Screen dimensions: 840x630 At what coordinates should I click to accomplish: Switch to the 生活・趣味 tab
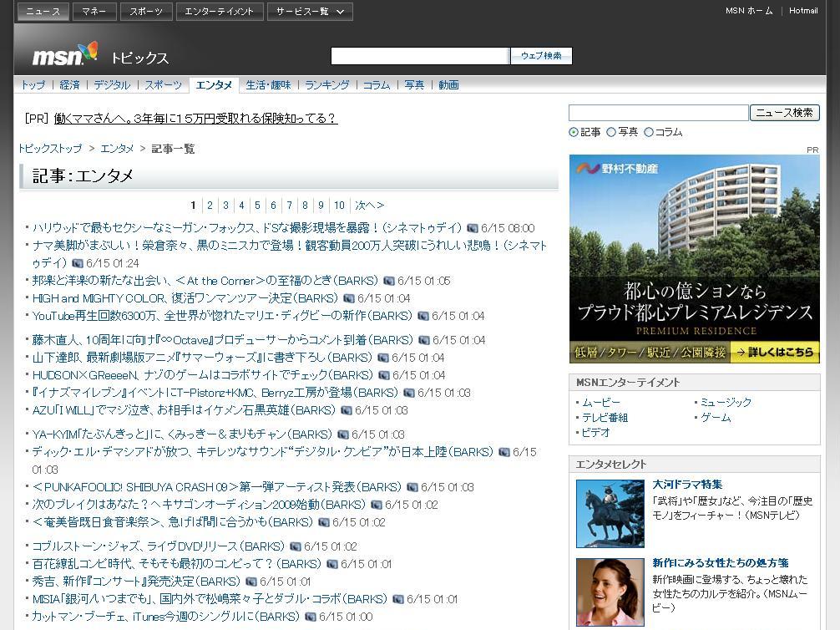268,84
